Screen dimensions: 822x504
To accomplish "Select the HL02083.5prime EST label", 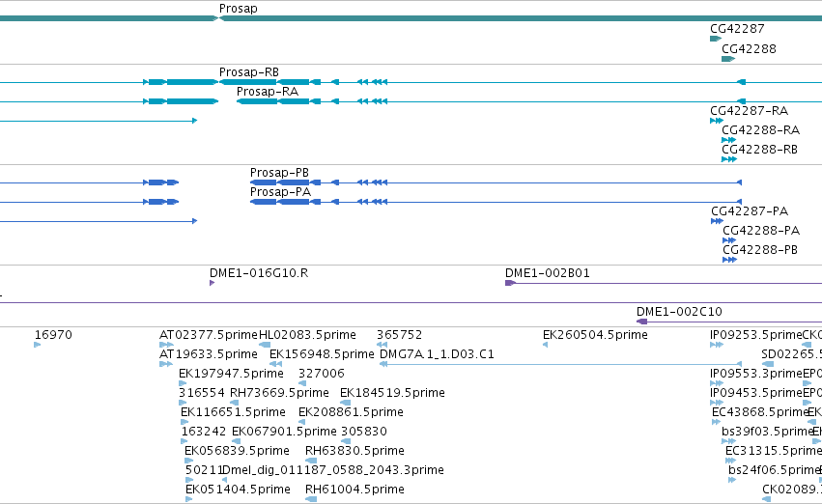I will pyautogui.click(x=308, y=335).
